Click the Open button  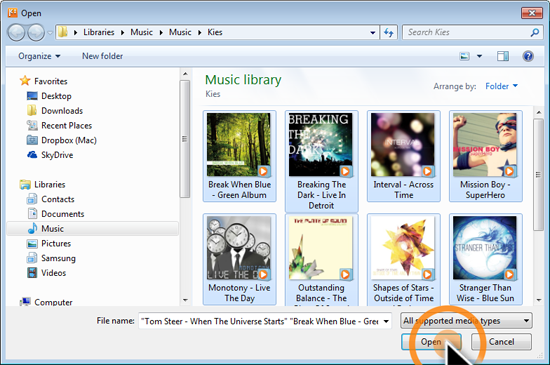431,342
